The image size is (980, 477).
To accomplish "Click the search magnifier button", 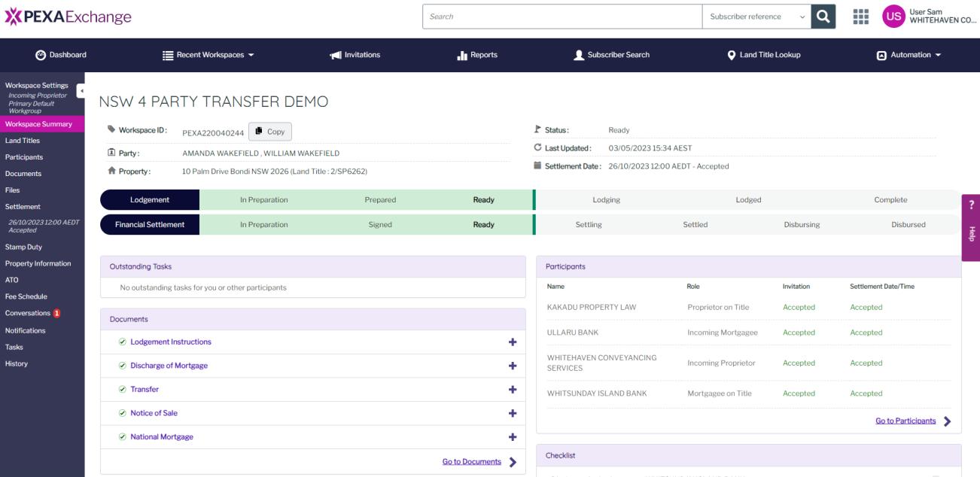I will tap(824, 17).
